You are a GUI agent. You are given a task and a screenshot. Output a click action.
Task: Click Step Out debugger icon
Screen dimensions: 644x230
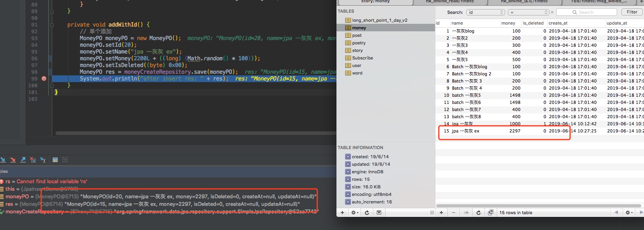pos(23,160)
